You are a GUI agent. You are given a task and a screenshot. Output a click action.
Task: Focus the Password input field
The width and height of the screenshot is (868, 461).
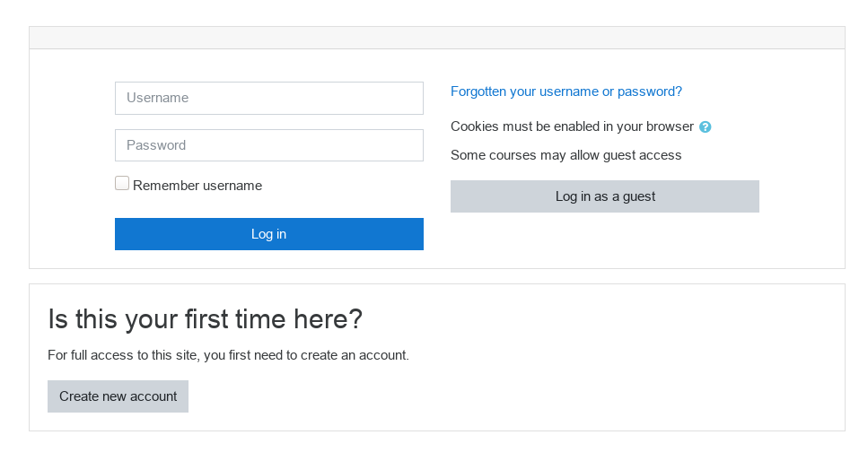(x=269, y=145)
